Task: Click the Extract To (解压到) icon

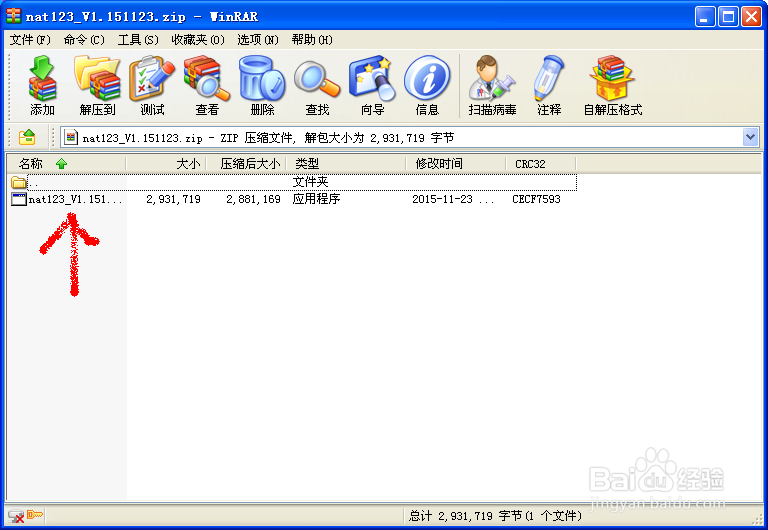Action: coord(97,85)
